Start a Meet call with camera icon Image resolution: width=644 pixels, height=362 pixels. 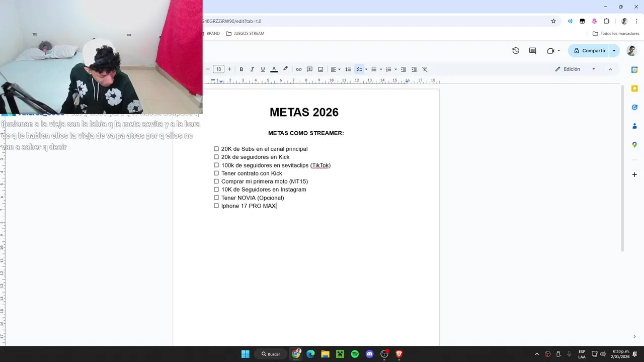click(550, 51)
